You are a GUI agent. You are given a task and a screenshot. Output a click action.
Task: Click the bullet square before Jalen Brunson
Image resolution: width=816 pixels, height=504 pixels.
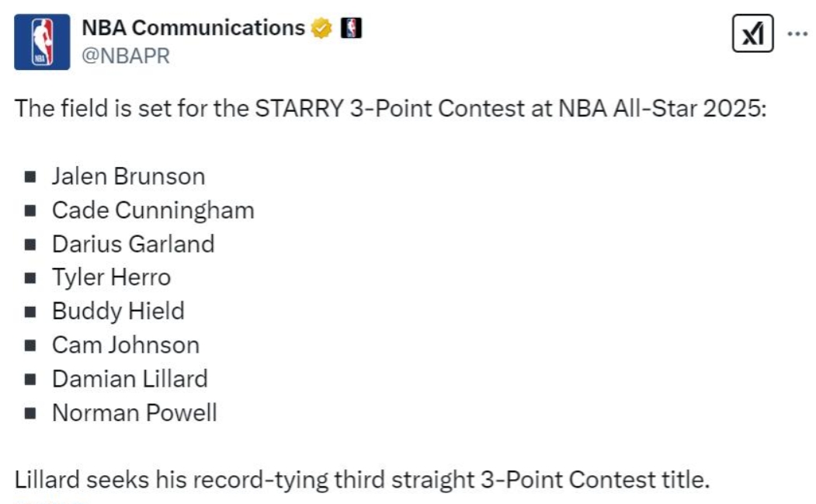tap(30, 177)
